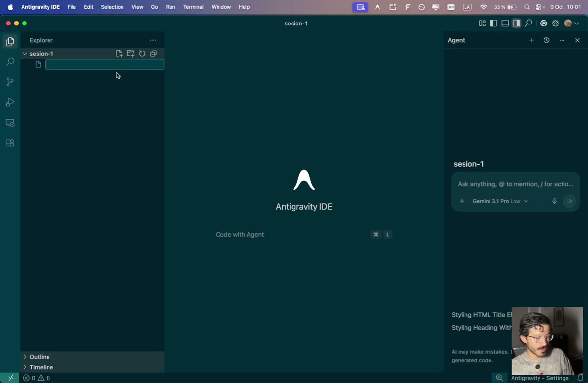Expand the Outline section
Viewport: 588px width, 383px height.
[x=92, y=357]
